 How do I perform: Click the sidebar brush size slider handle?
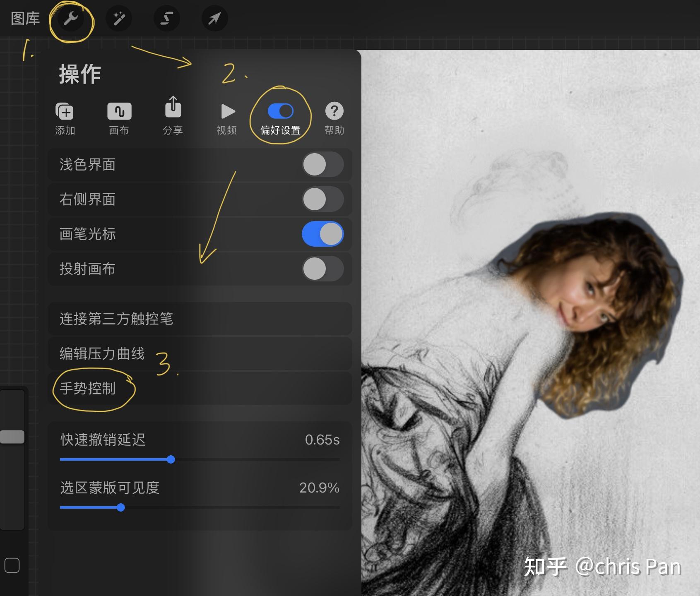12,437
